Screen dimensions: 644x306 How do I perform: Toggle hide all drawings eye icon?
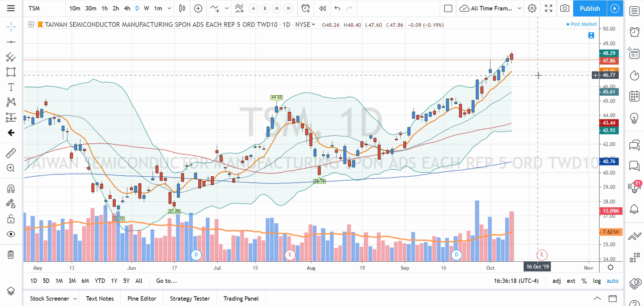11,234
